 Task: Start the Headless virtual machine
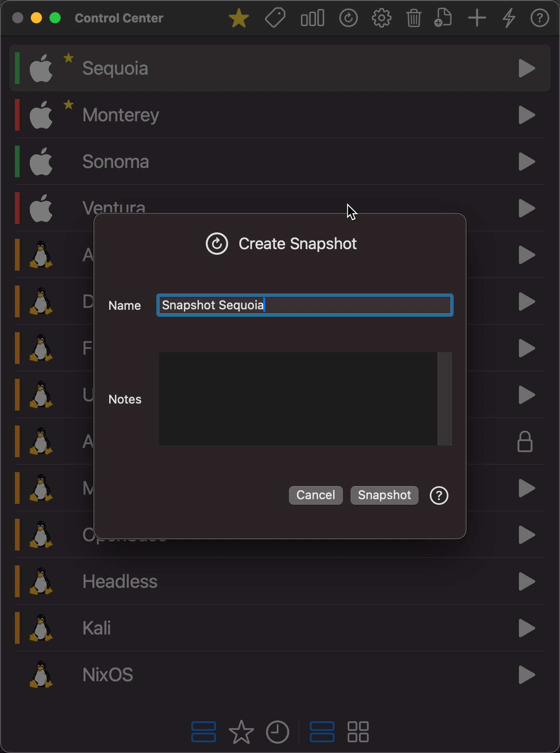click(527, 581)
